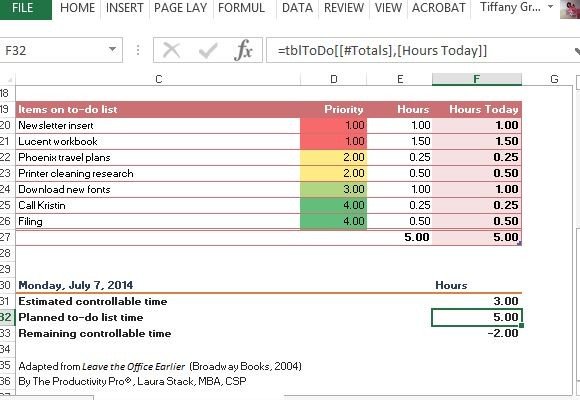Select the column F header
This screenshot has width=580, height=400.
(x=477, y=79)
